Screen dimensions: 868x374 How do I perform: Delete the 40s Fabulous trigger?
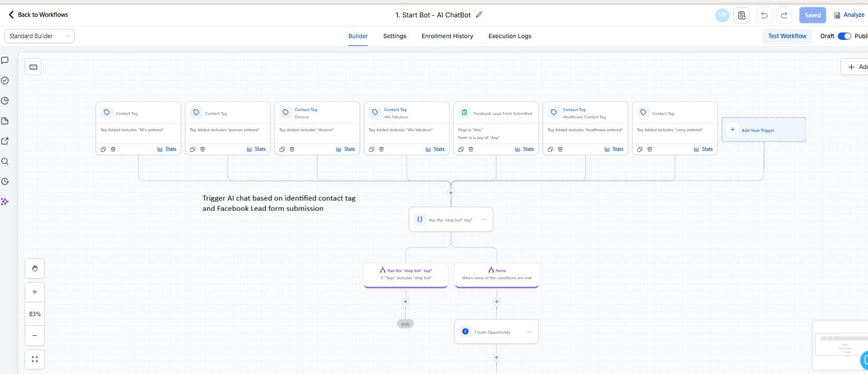[x=381, y=149]
